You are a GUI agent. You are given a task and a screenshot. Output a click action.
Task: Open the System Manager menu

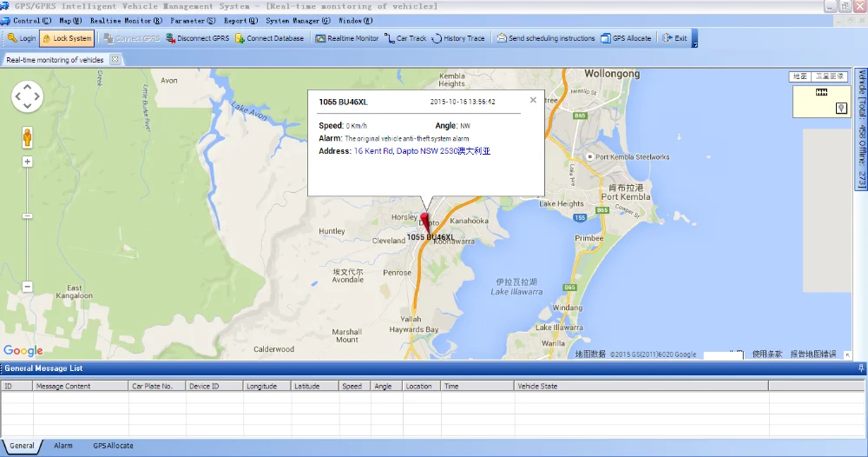pos(298,20)
